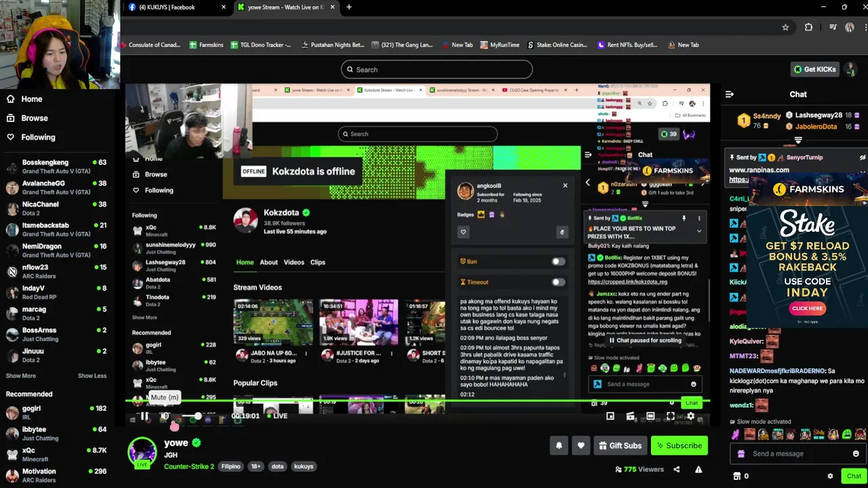
Task: Switch the player to theater mode
Action: (x=650, y=416)
